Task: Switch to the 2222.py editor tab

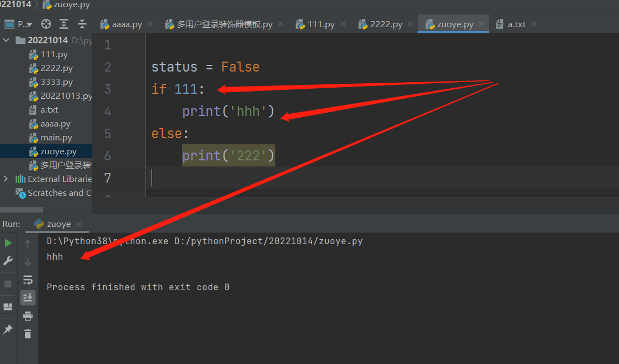Action: pyautogui.click(x=386, y=24)
